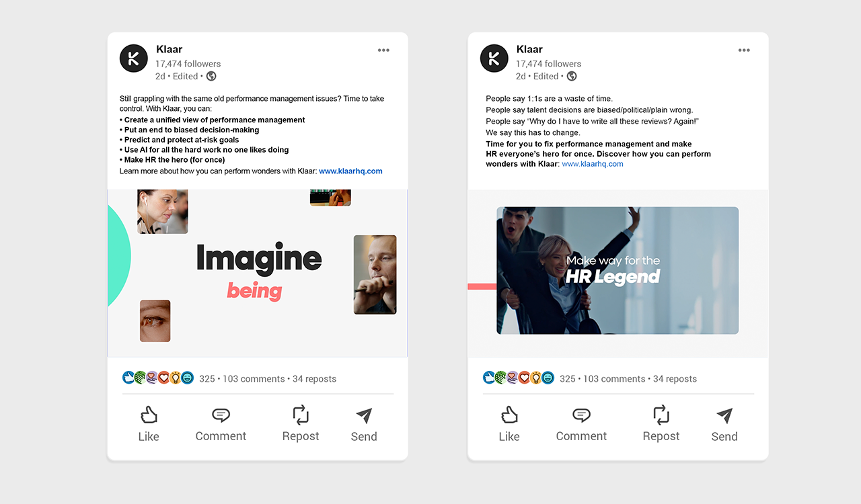Open the right post's three-dot options menu
This screenshot has height=504, width=861.
click(x=744, y=50)
